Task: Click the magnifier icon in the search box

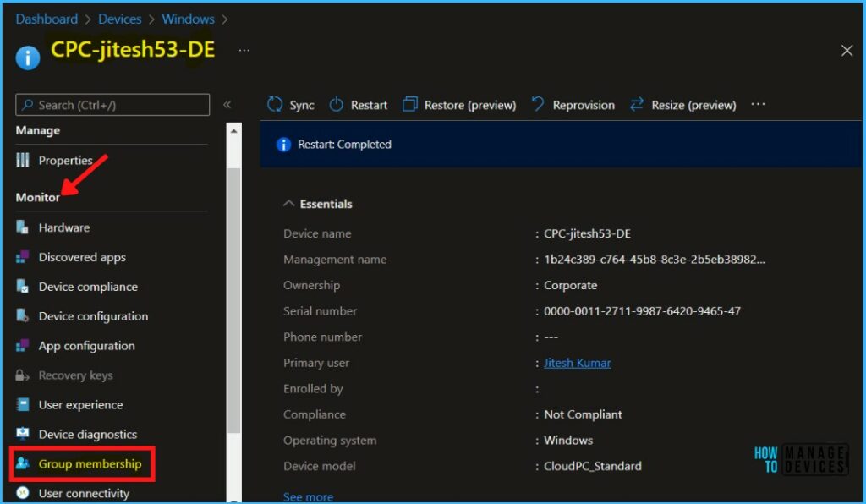Action: coord(27,105)
